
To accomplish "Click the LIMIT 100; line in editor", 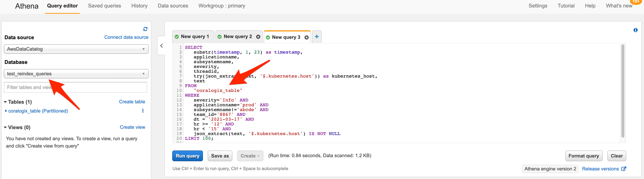I will 199,138.
